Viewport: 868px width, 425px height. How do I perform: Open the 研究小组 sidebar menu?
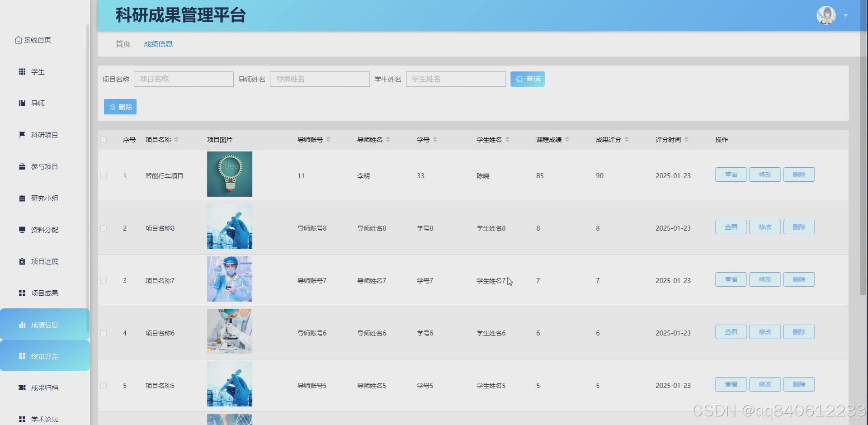coord(44,198)
